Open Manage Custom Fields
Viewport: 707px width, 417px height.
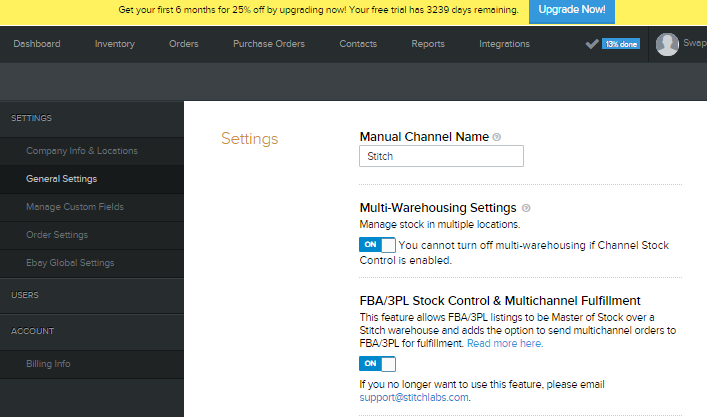pos(92,207)
